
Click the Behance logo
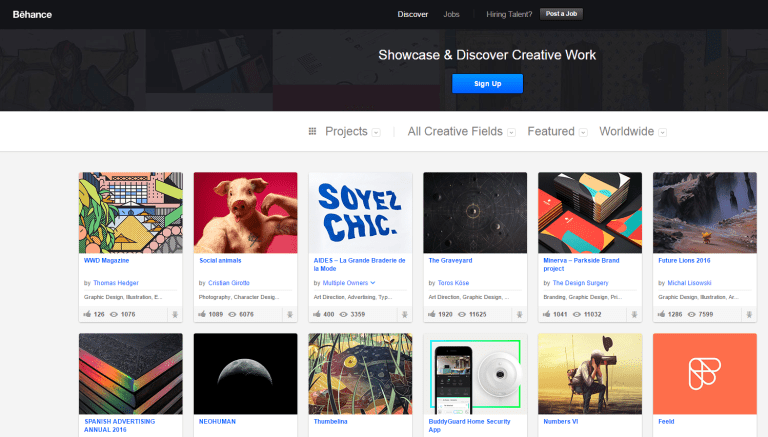[x=32, y=15]
